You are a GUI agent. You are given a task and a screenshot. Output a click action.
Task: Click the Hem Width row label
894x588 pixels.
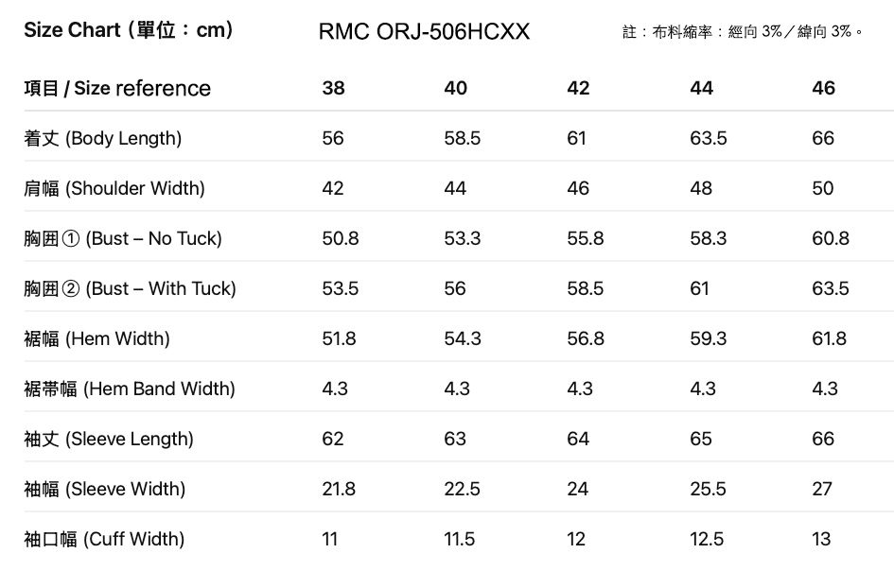coord(96,339)
